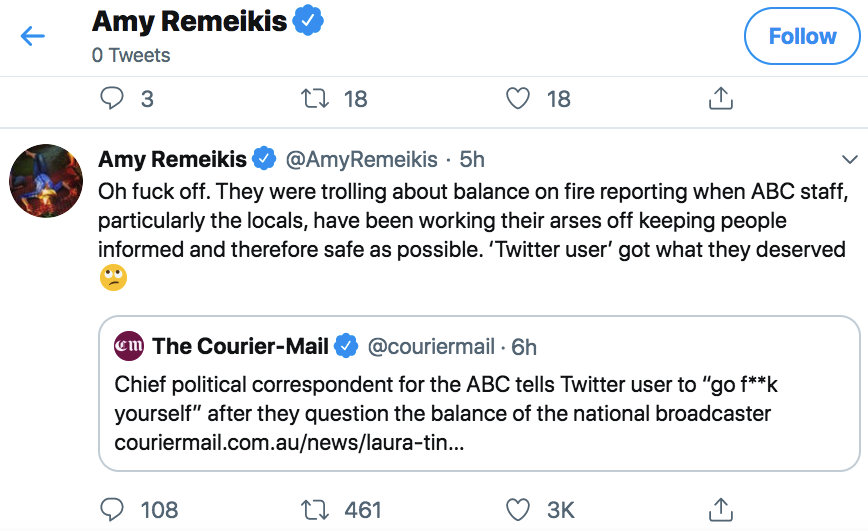Open the @AmyRemeikis handle link
This screenshot has width=868, height=531.
[x=362, y=159]
